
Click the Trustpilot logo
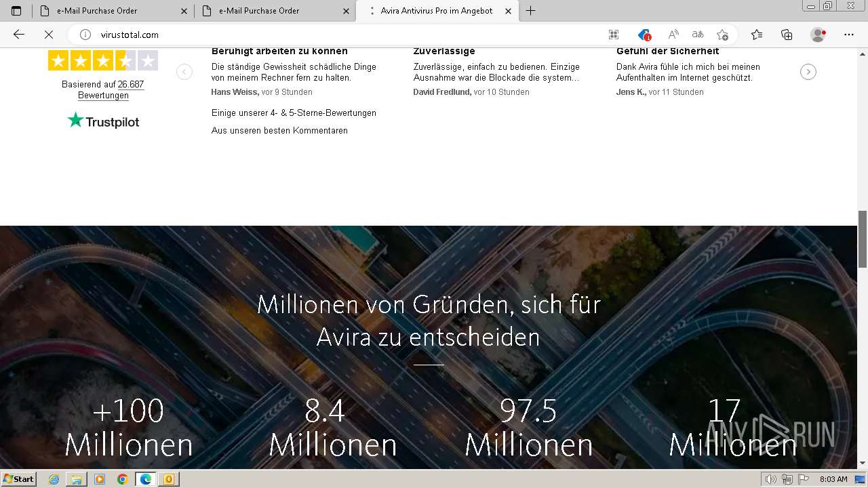103,121
